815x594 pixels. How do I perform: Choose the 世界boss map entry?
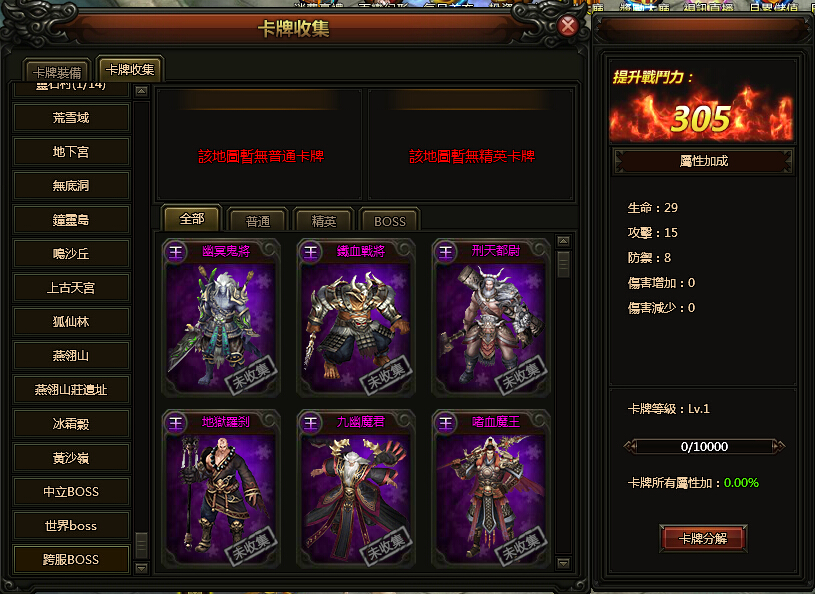pyautogui.click(x=71, y=525)
